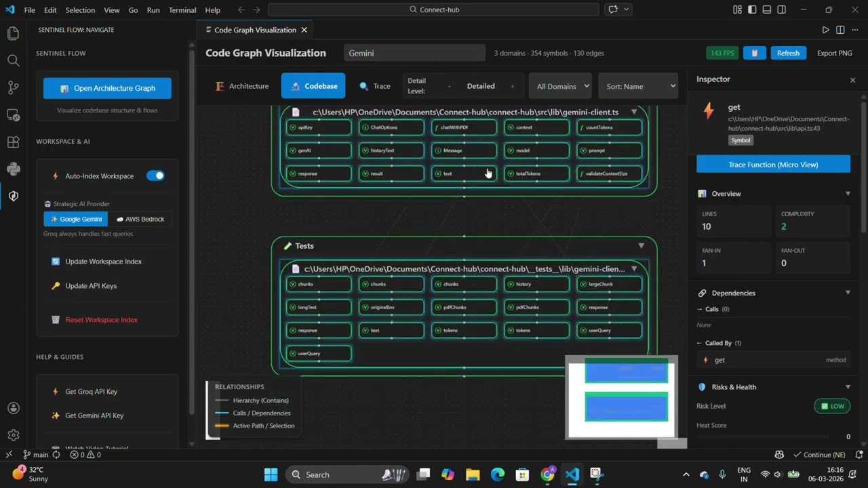Image resolution: width=868 pixels, height=488 pixels.
Task: Close the Inspector panel
Action: pos(852,80)
